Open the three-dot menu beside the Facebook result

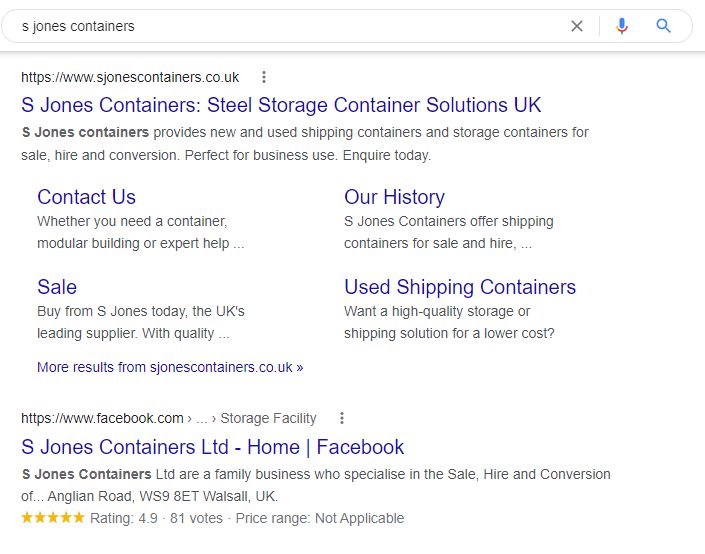pos(342,418)
